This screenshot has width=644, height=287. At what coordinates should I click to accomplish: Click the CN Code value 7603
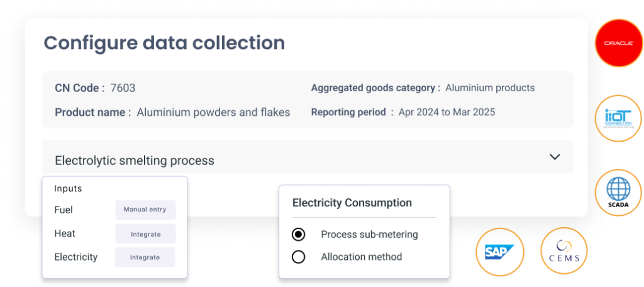tap(123, 88)
